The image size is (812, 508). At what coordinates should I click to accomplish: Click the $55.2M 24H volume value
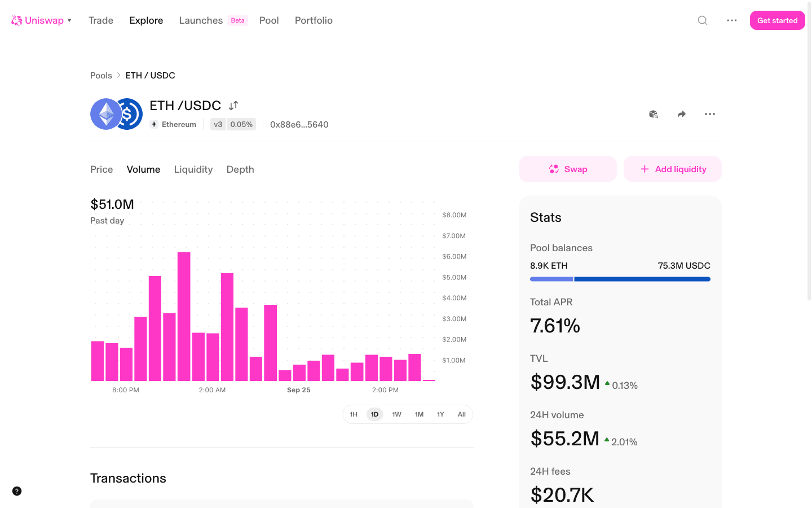[564, 439]
